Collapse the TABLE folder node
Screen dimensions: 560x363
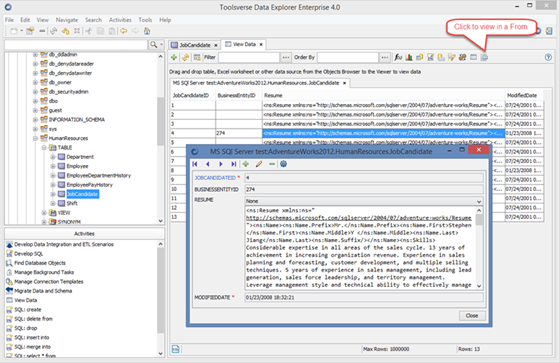[44, 148]
